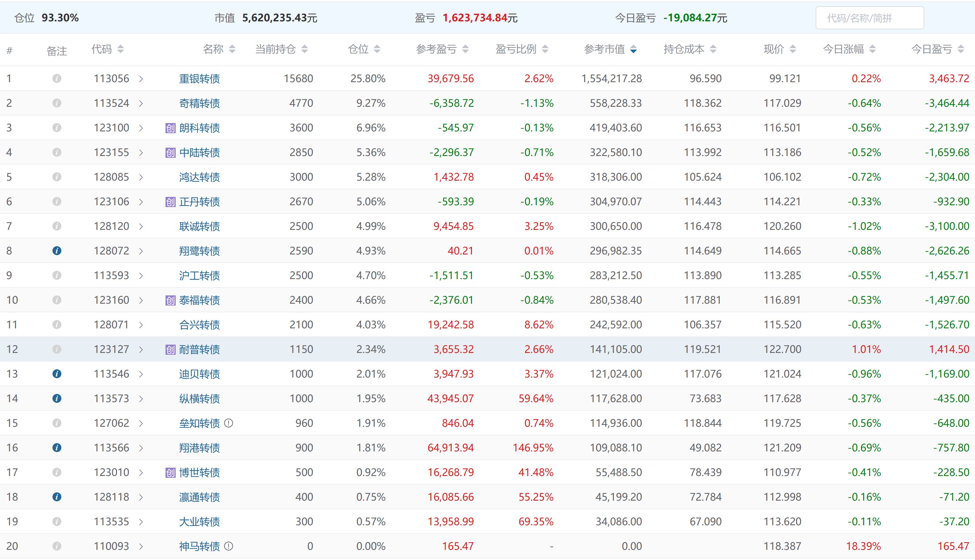
Task: Click the blue note icon for 迪贝转债
Action: pyautogui.click(x=57, y=374)
